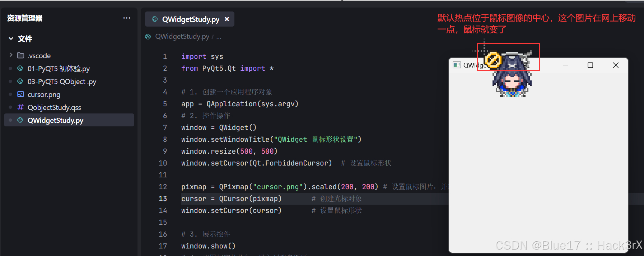644x256 pixels.
Task: Click line number 10 in the gutter
Action: (163, 163)
